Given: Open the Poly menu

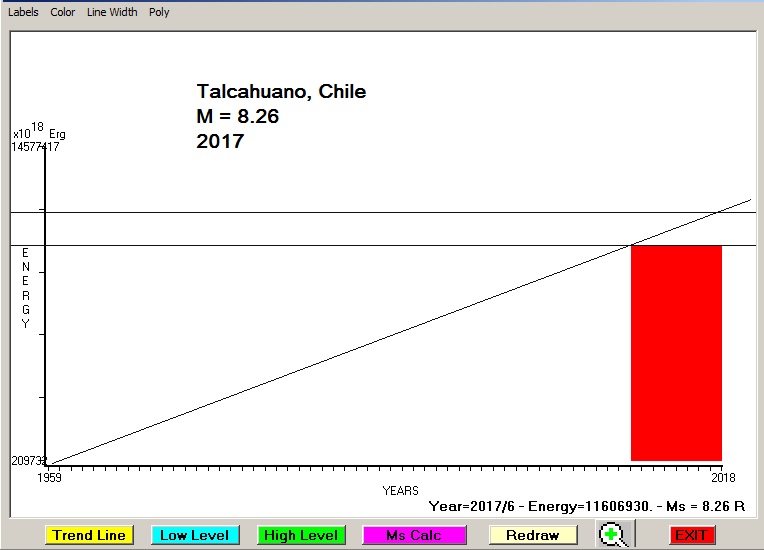Looking at the screenshot, I should coord(159,12).
